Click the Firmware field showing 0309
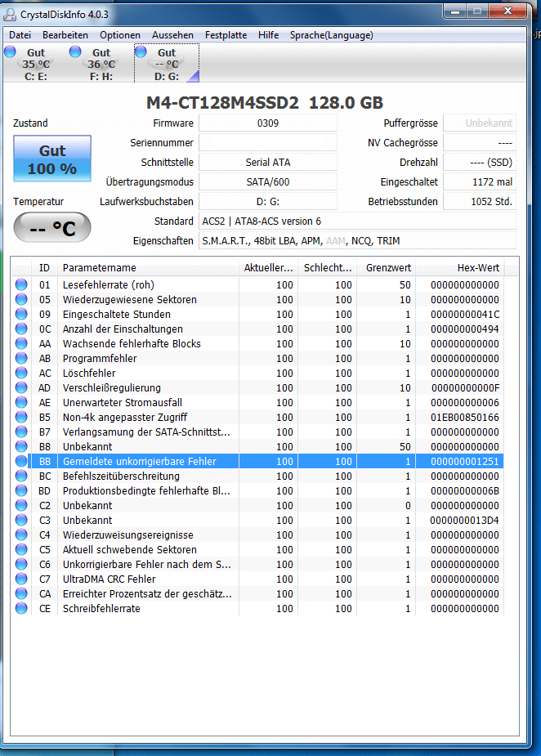Viewport: 541px width, 756px height. 268,123
